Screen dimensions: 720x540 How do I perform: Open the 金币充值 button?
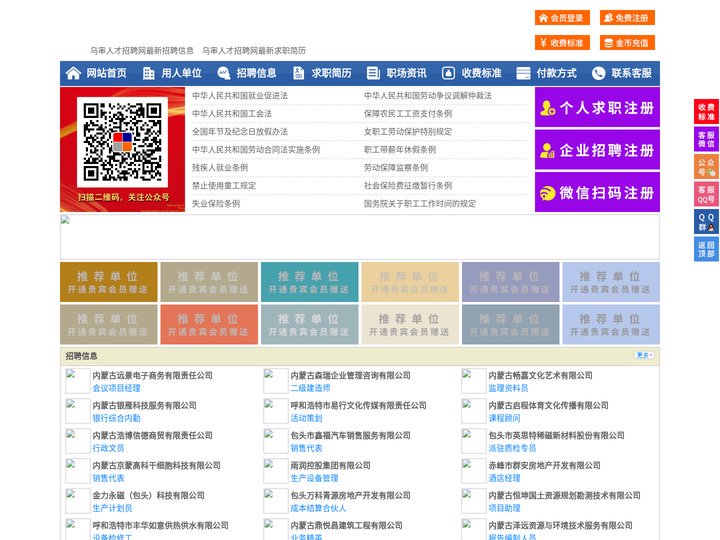[627, 43]
